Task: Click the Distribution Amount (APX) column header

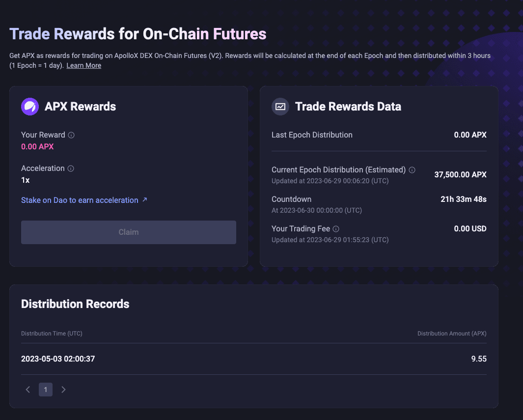Action: (x=452, y=334)
